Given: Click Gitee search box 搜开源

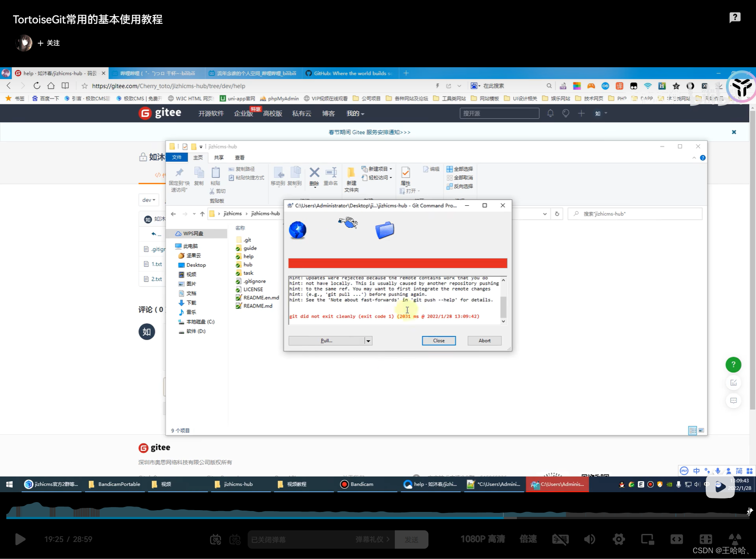Looking at the screenshot, I should [499, 113].
